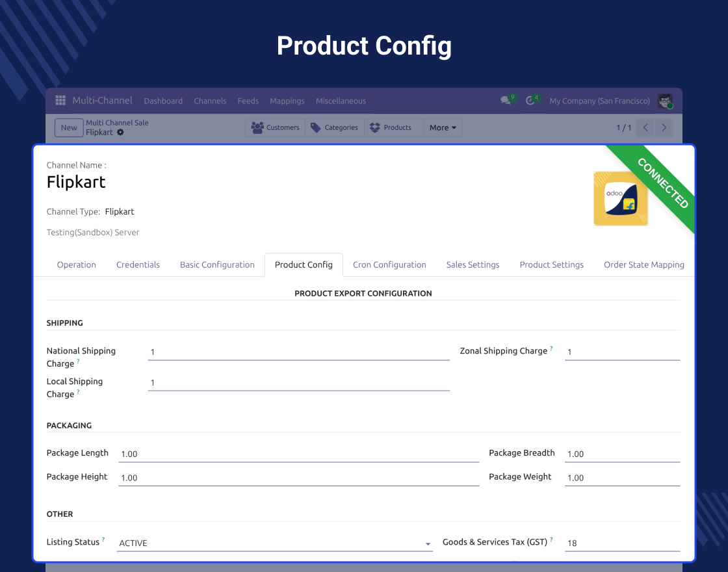Click the Channel Type Flipkart value
728x572 pixels.
click(120, 212)
